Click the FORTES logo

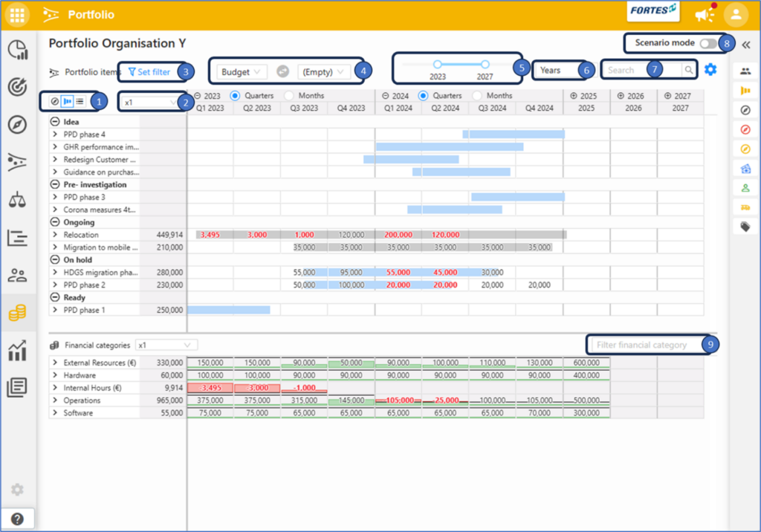(652, 10)
